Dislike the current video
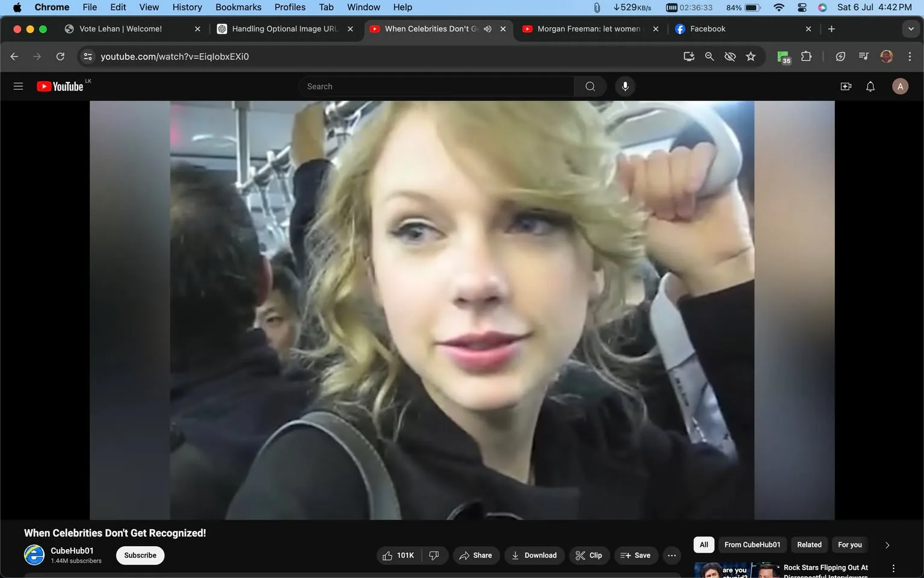This screenshot has height=578, width=924. click(x=434, y=555)
